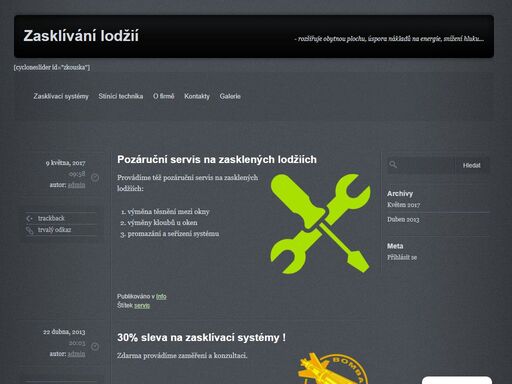The height and width of the screenshot is (384, 512).
Task: Open the Stínící technika menu item
Action: coord(121,96)
